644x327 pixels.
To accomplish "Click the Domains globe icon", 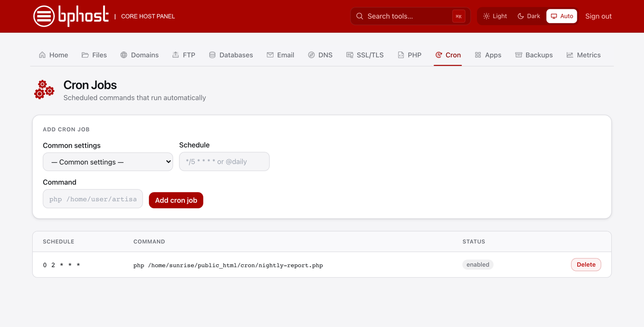I will 124,55.
